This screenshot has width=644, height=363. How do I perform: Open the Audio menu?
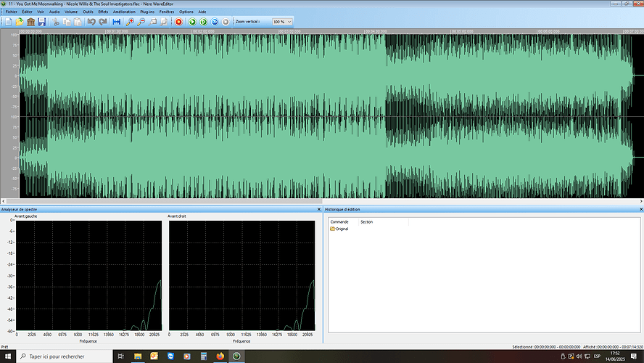click(x=54, y=12)
